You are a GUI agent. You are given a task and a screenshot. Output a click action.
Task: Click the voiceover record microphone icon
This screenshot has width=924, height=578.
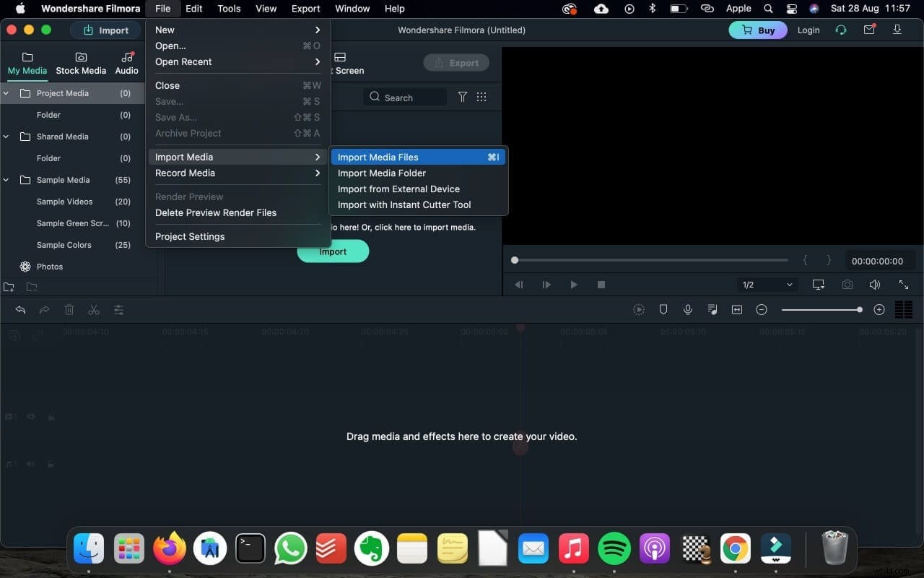688,309
